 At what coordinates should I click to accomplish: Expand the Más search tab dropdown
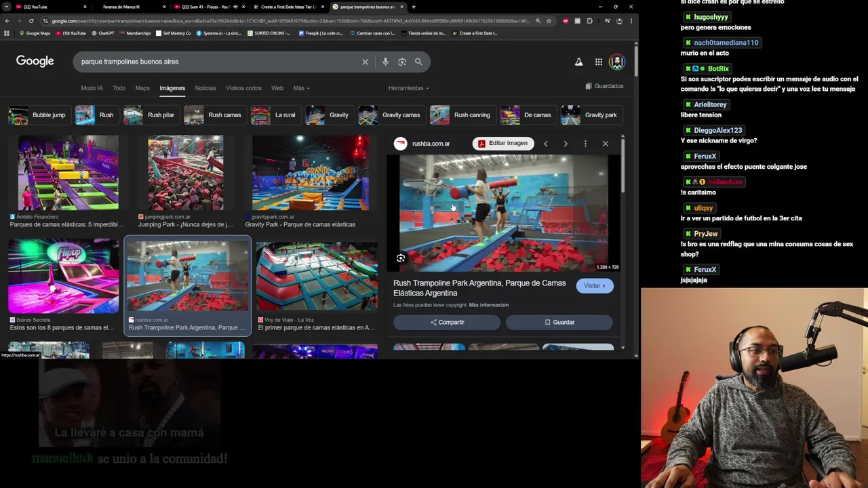click(301, 88)
